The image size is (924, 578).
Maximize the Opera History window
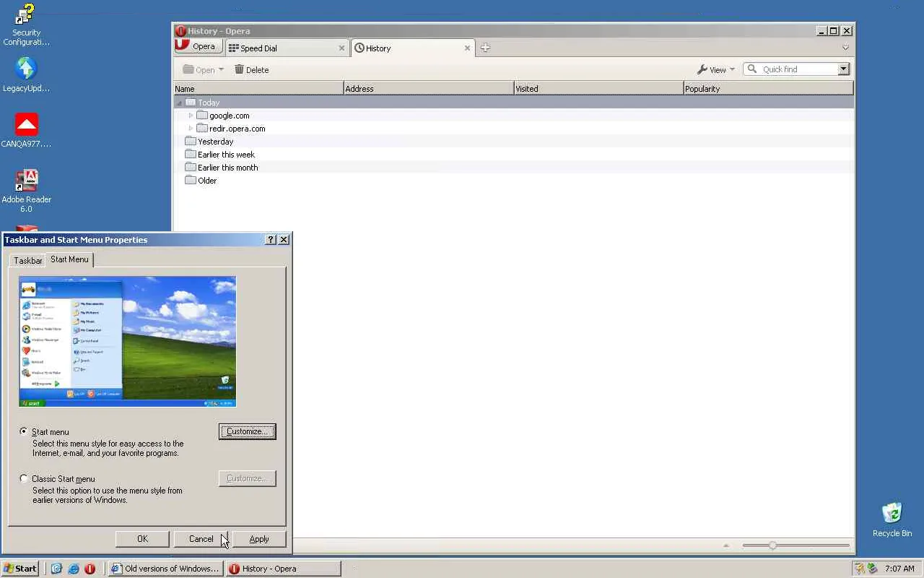[x=834, y=31]
